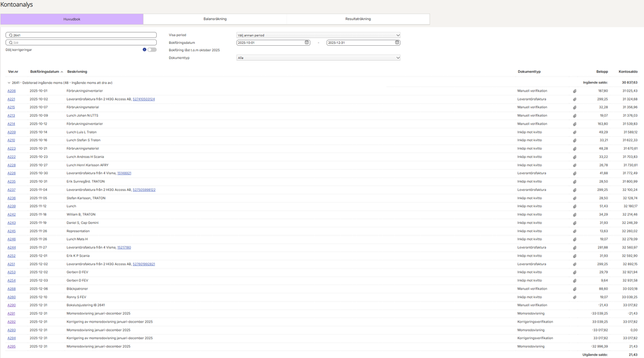Image resolution: width=644 pixels, height=358 pixels.
Task: Switch to the Resultaträkning tab
Action: pos(358,19)
